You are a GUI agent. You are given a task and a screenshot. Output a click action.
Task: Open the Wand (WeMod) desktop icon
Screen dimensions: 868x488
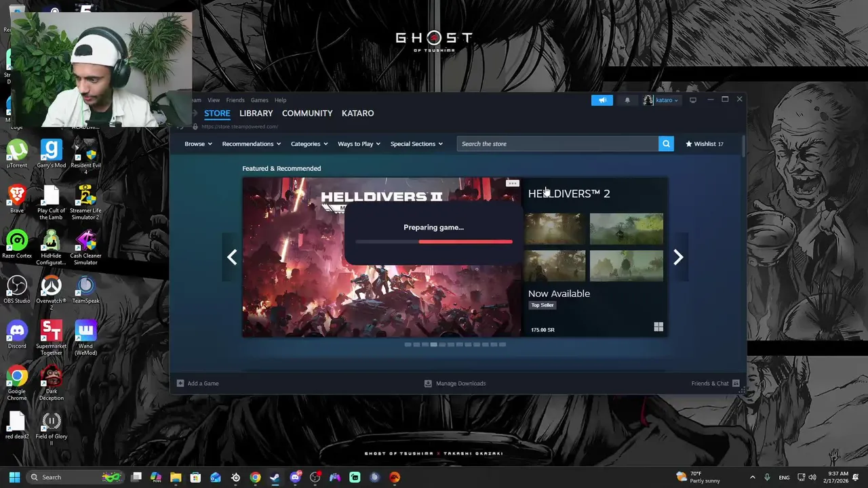pyautogui.click(x=85, y=338)
